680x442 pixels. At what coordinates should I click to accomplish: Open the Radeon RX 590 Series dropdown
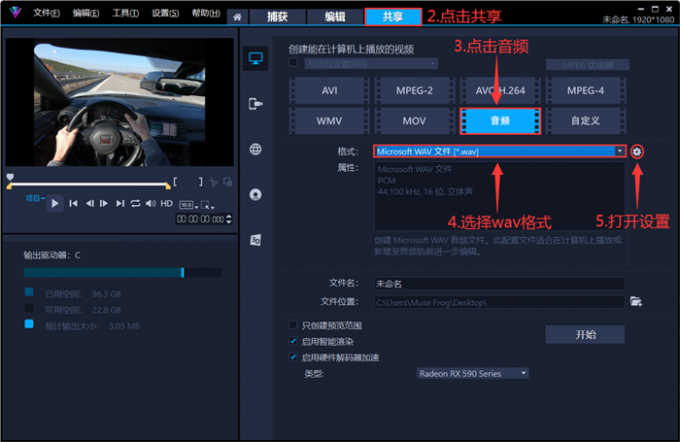point(472,373)
